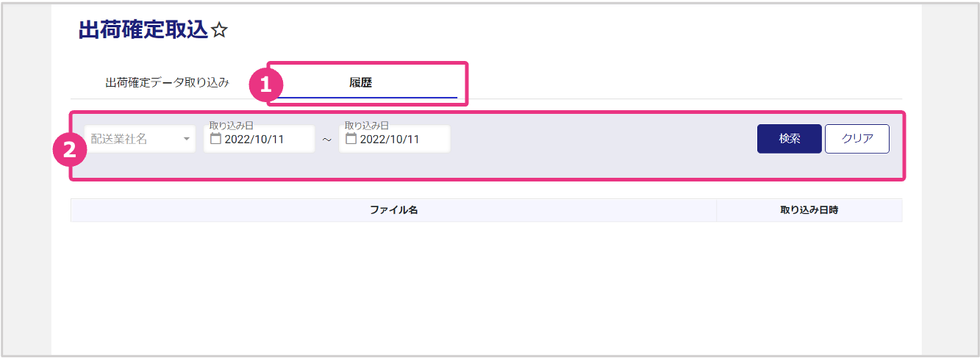Click the end date field text 2022/10/11
The height and width of the screenshot is (360, 980).
pyautogui.click(x=390, y=140)
